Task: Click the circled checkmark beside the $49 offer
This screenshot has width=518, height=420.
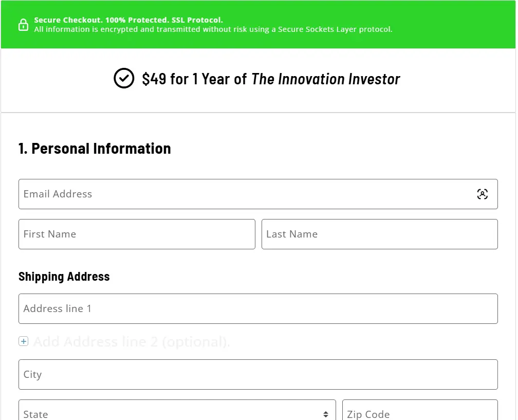Action: [123, 79]
